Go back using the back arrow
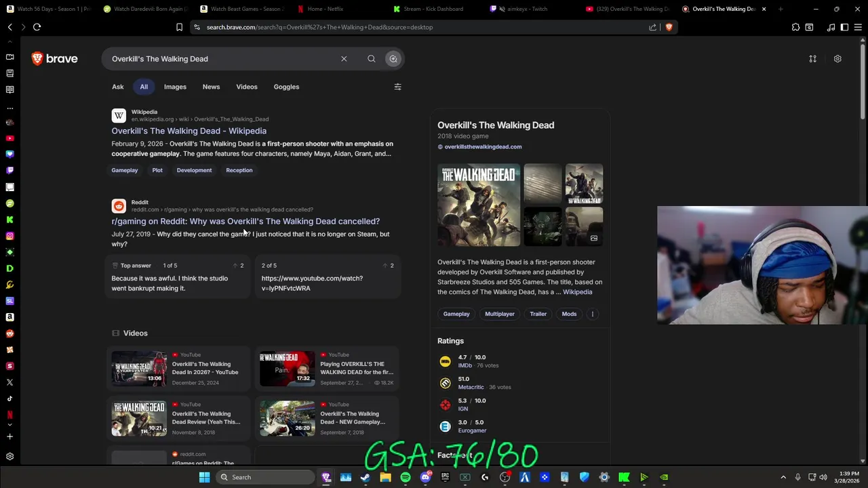 [10, 27]
